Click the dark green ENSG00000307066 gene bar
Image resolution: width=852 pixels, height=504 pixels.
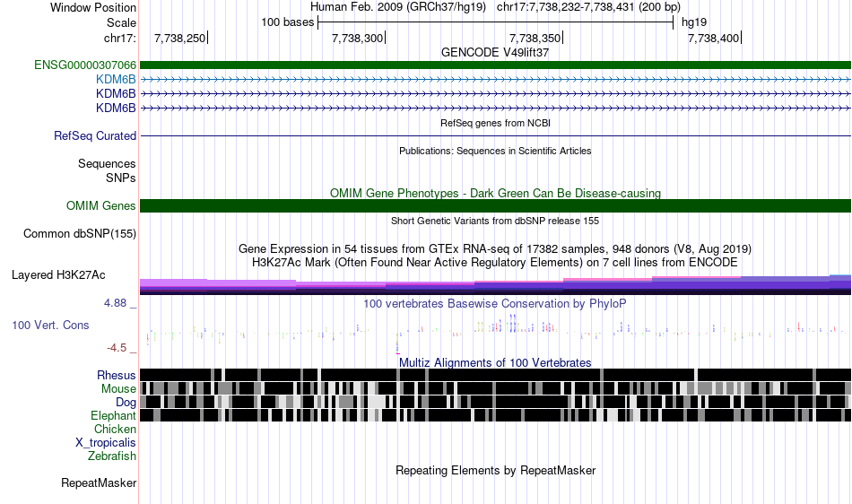point(495,65)
